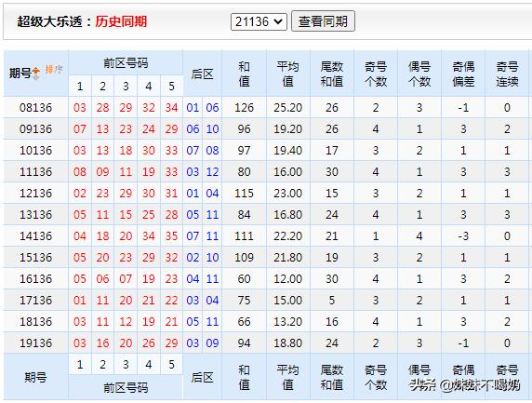Click the 奇偶偏差 top column header
Viewport: 532px width, 403px height.
coord(463,74)
